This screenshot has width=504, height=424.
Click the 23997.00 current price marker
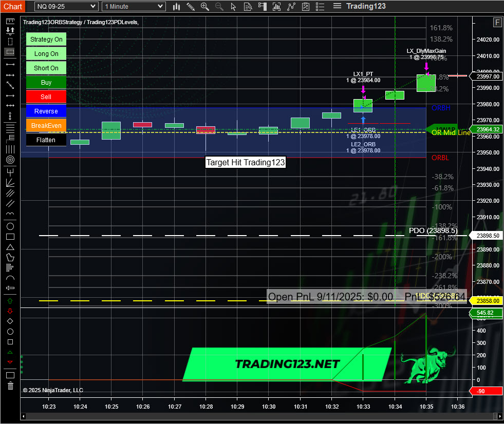[x=487, y=76]
